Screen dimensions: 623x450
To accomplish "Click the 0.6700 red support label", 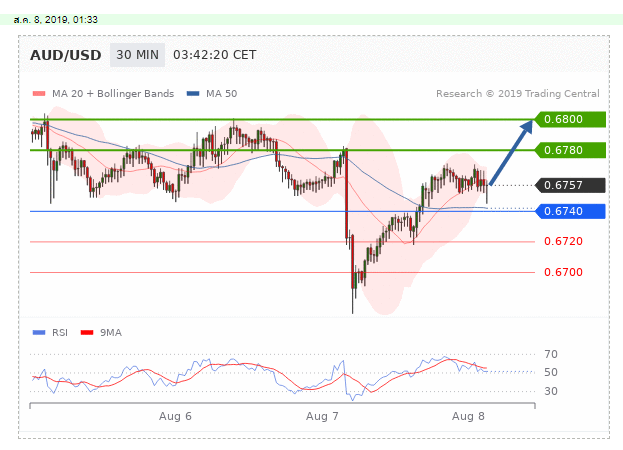I will click(563, 272).
